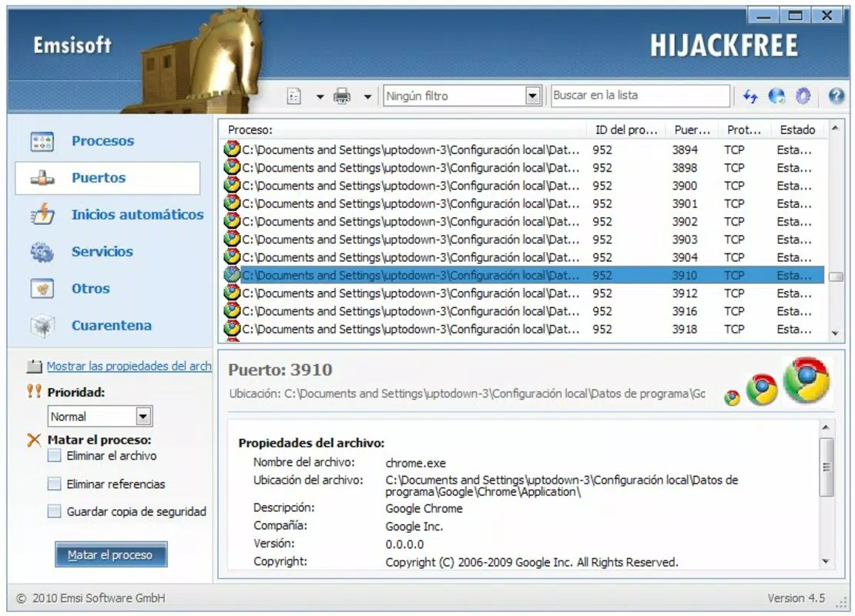Image resolution: width=855 pixels, height=616 pixels.
Task: Go to Inicios automáticos
Action: point(137,215)
